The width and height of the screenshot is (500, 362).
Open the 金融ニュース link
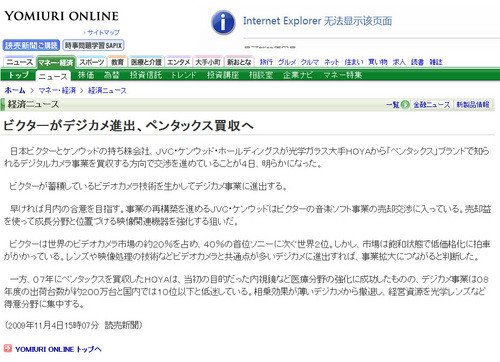click(432, 105)
